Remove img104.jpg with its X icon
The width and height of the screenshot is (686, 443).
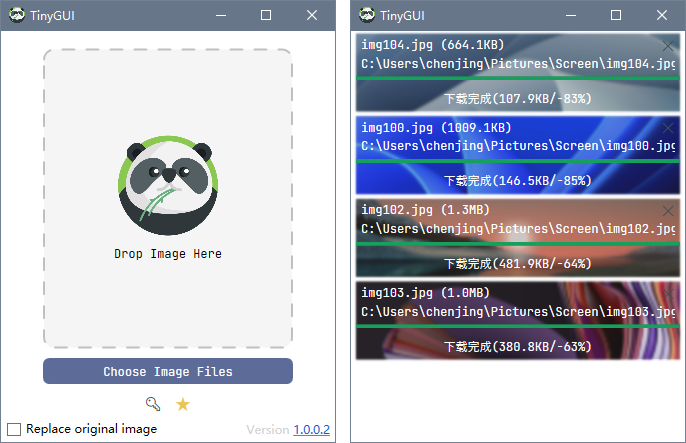click(x=668, y=46)
